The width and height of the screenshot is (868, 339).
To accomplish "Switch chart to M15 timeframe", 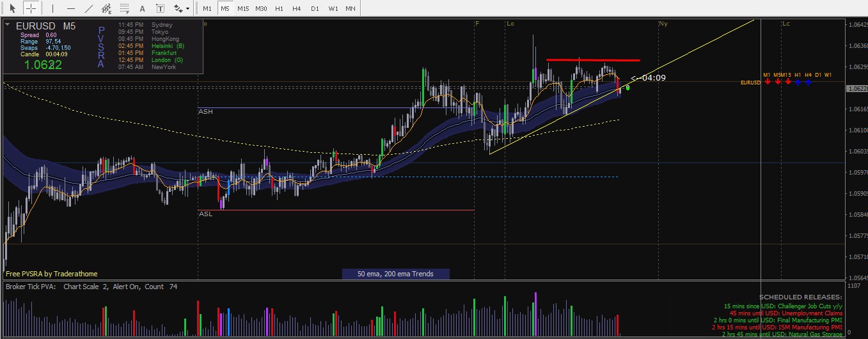I will (243, 9).
